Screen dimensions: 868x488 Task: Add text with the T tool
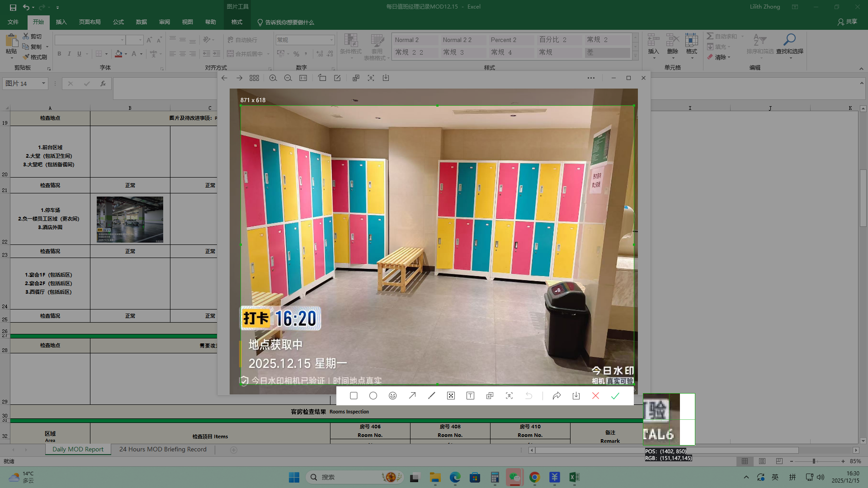click(470, 396)
